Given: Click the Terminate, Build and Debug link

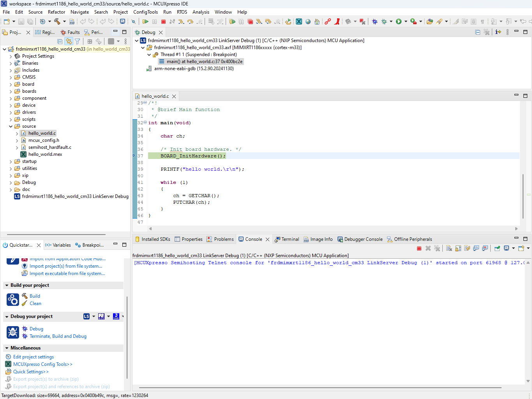Looking at the screenshot, I should (58, 336).
